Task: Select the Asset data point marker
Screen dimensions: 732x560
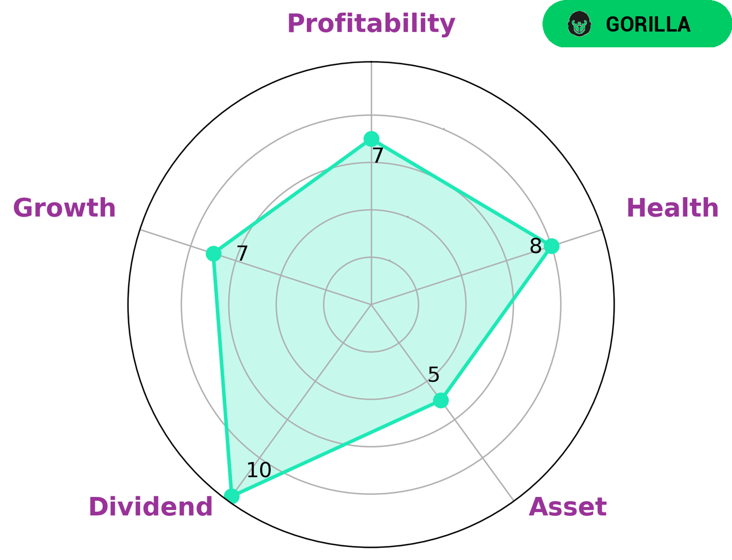Action: (x=441, y=400)
